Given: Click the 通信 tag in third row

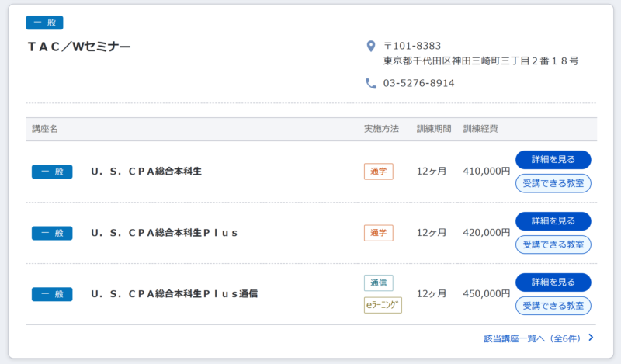Looking at the screenshot, I should point(379,283).
